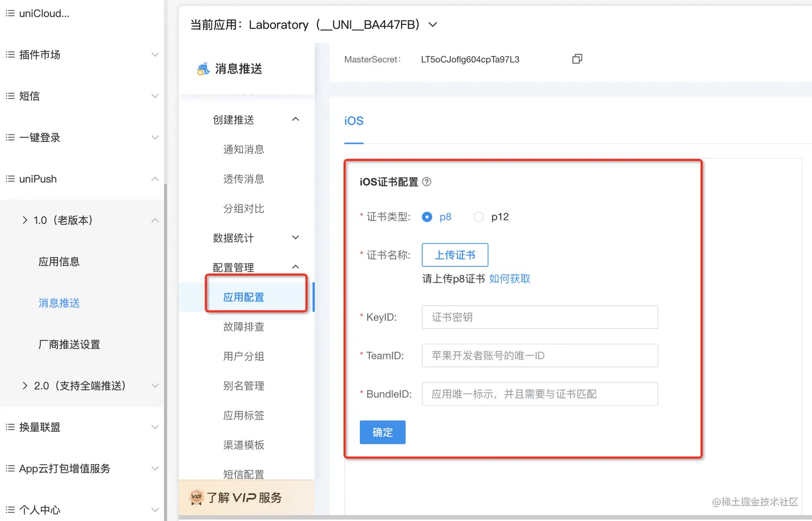
Task: Click 确定 confirm button
Action: (382, 432)
